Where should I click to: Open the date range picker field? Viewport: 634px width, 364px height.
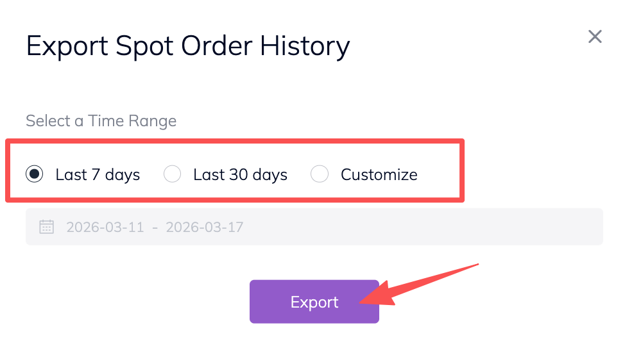[314, 227]
